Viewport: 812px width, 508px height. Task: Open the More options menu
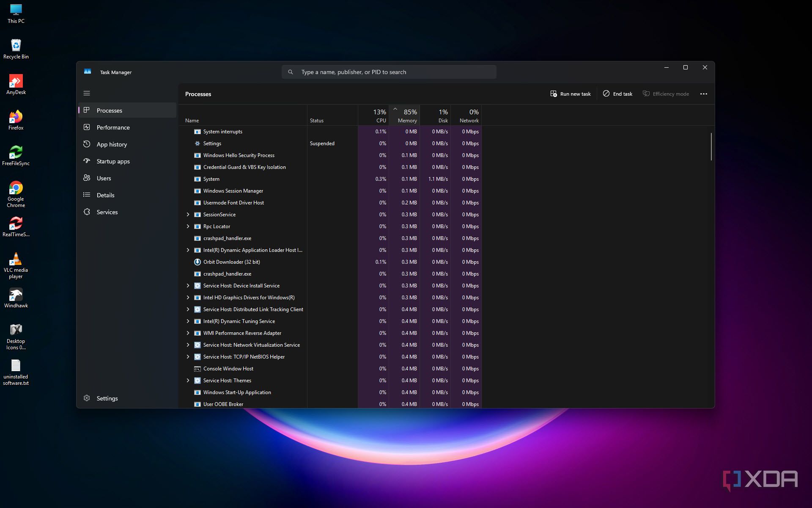pos(703,94)
